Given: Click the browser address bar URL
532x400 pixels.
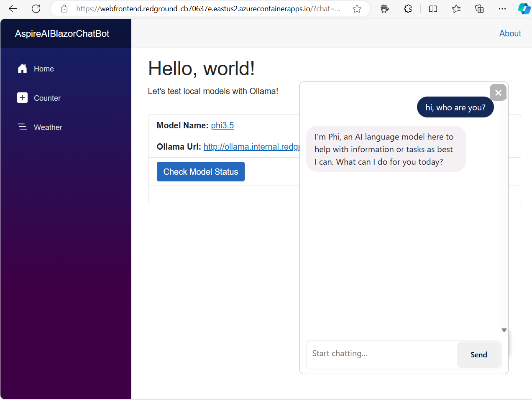Looking at the screenshot, I should coord(208,8).
